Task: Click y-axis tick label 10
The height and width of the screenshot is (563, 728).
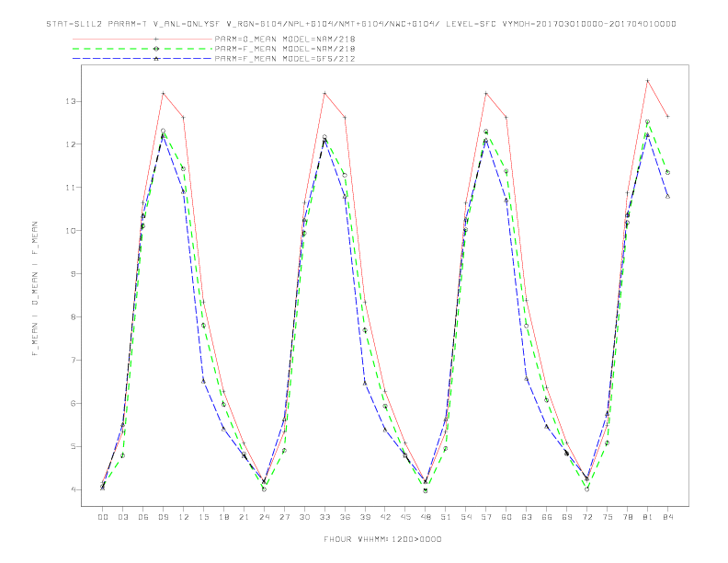Action: pos(71,231)
